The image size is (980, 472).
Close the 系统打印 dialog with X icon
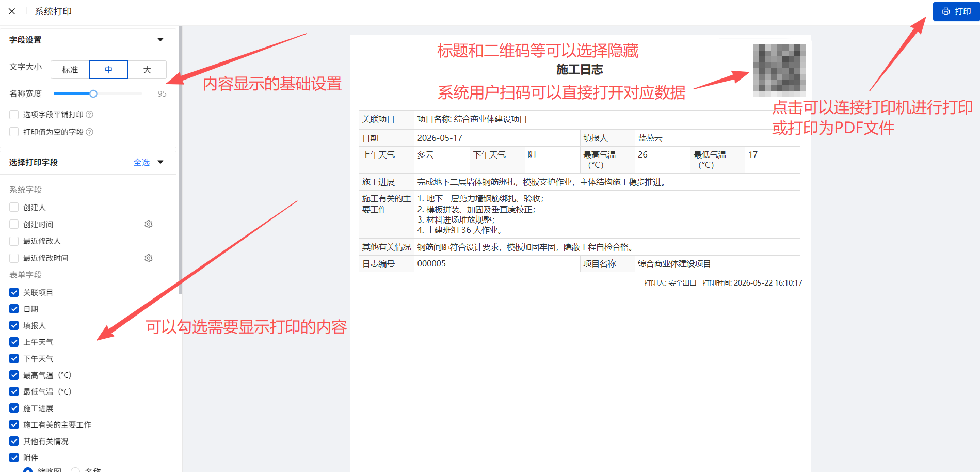12,11
